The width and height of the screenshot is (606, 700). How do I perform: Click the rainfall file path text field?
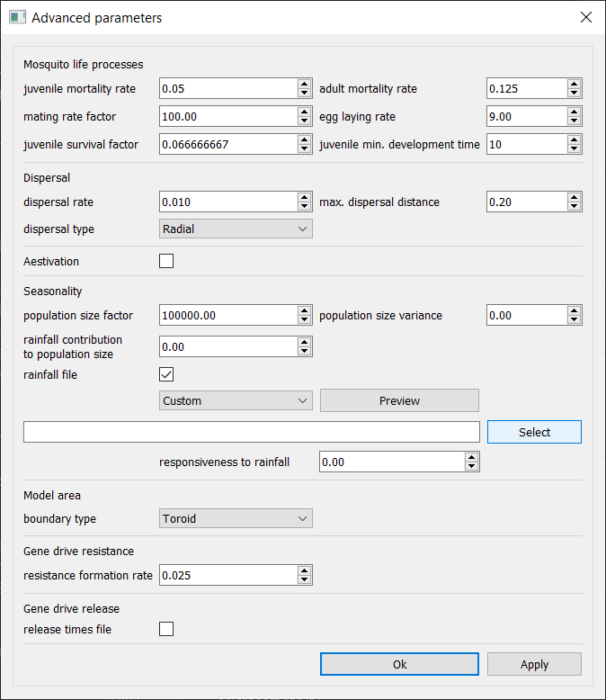(x=252, y=432)
